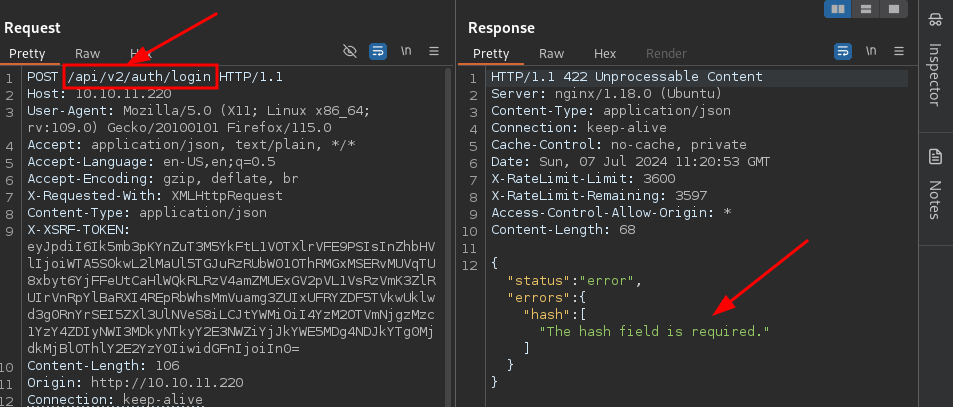
Task: Switch Request view to the Raw tab
Action: pyautogui.click(x=87, y=53)
